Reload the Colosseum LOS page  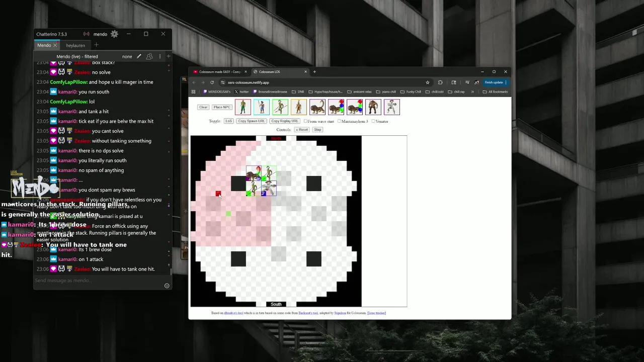[x=212, y=82]
